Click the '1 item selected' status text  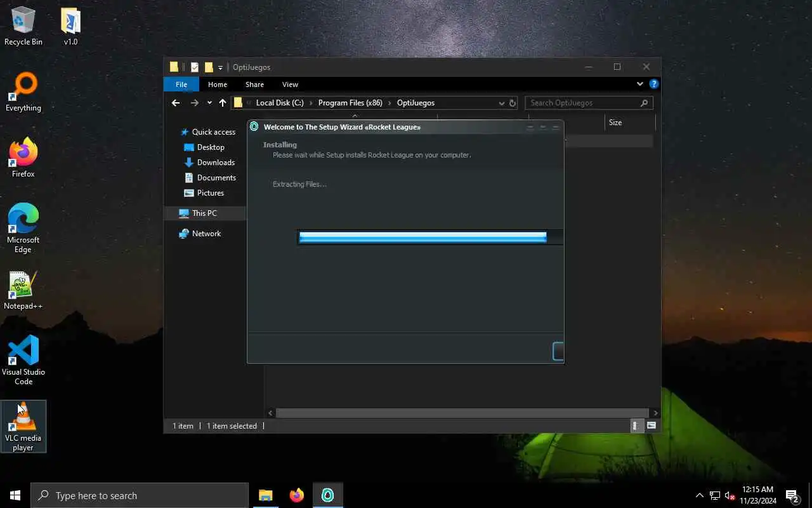232,426
